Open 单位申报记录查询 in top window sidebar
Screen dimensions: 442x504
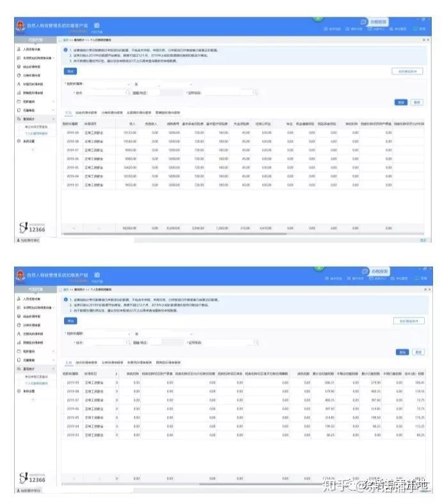coord(36,127)
